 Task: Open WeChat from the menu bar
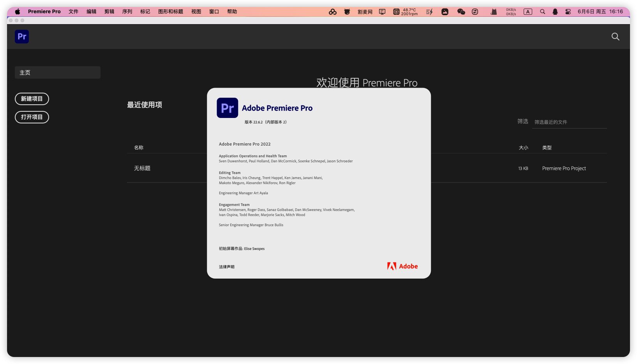(461, 12)
